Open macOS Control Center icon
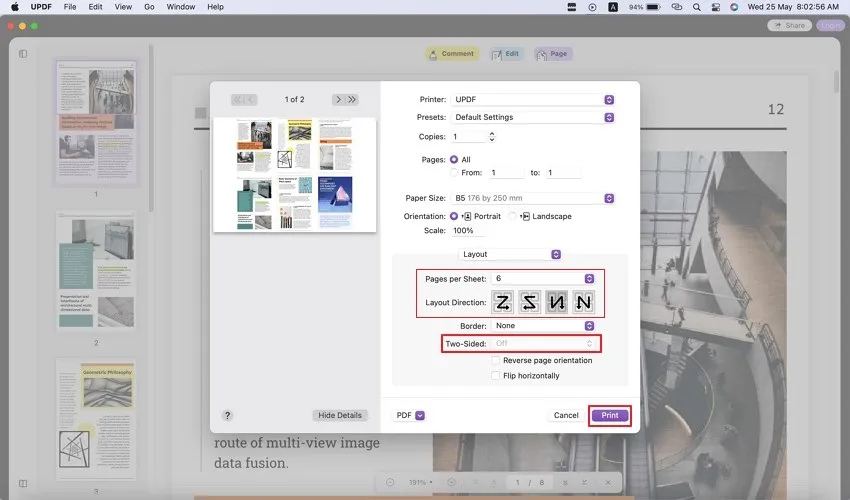Image resolution: width=850 pixels, height=500 pixels. 716,7
